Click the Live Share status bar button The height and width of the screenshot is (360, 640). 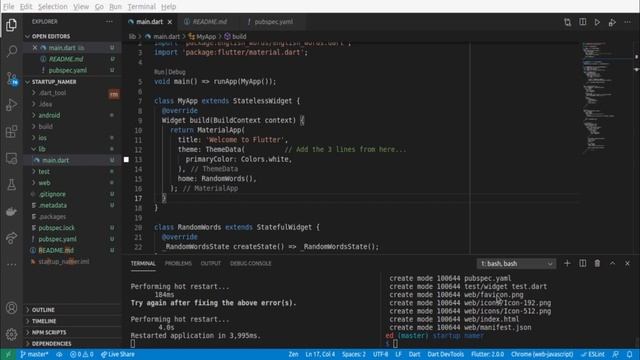[118, 354]
